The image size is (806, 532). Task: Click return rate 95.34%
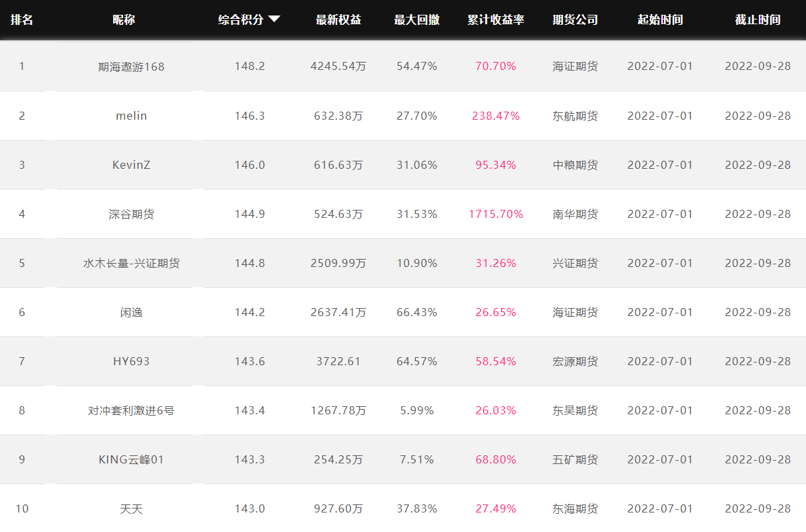tap(496, 165)
